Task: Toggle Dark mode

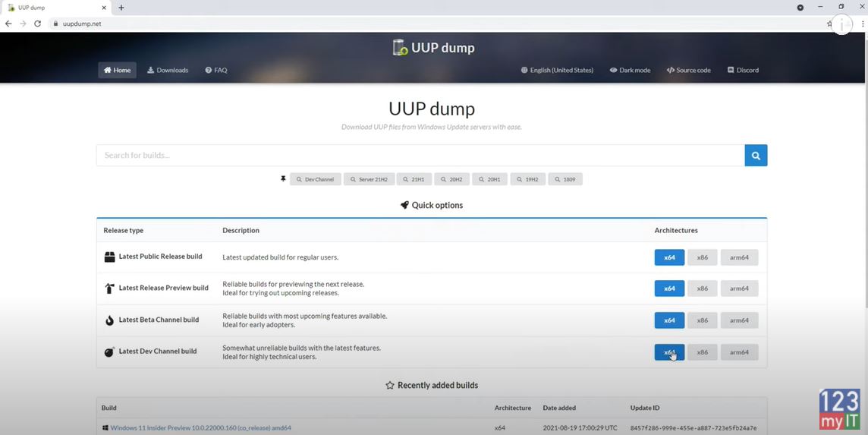Action: (630, 71)
